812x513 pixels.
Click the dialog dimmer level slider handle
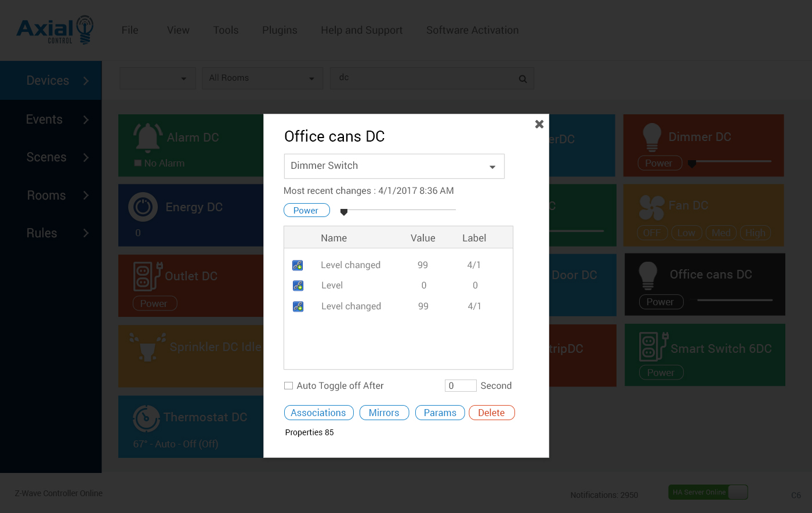coord(344,212)
